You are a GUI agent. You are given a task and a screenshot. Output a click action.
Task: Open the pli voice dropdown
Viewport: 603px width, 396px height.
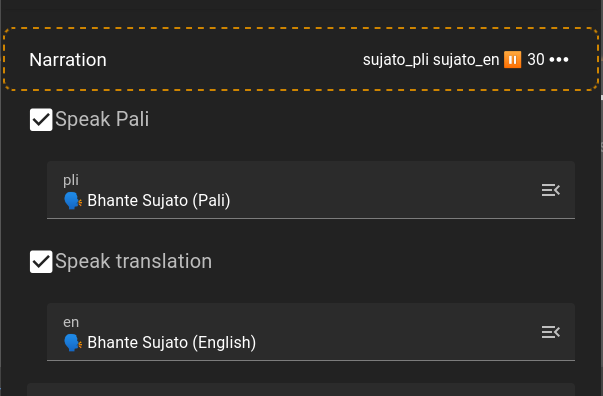coord(311,190)
